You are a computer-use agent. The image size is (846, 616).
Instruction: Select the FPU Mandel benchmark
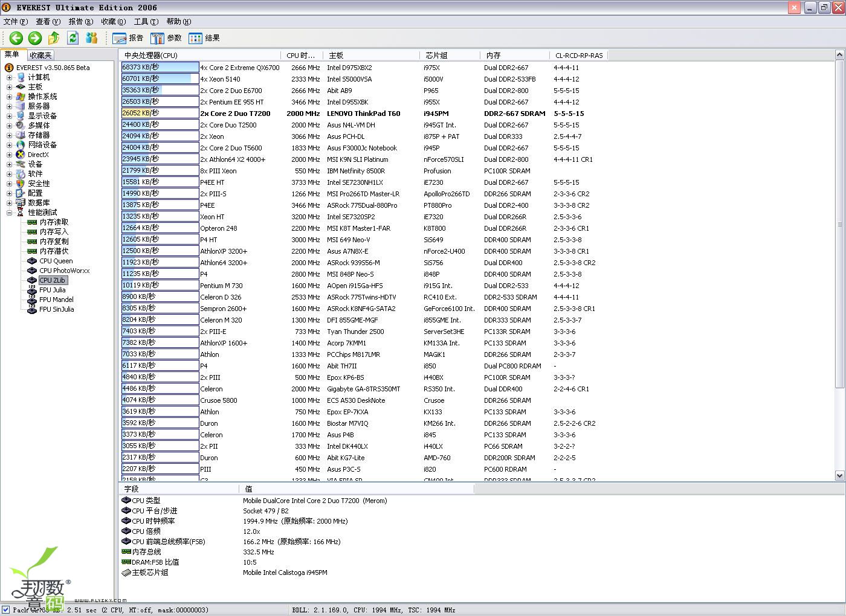[x=56, y=300]
